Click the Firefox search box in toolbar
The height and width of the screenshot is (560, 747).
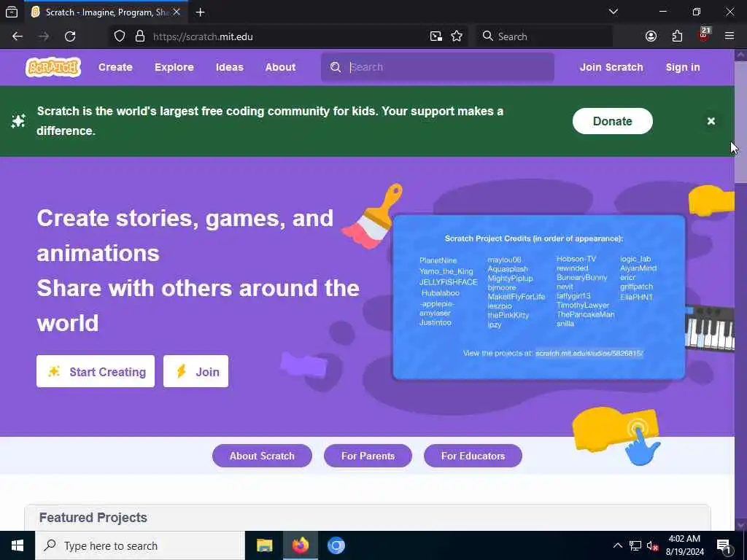[x=544, y=36]
